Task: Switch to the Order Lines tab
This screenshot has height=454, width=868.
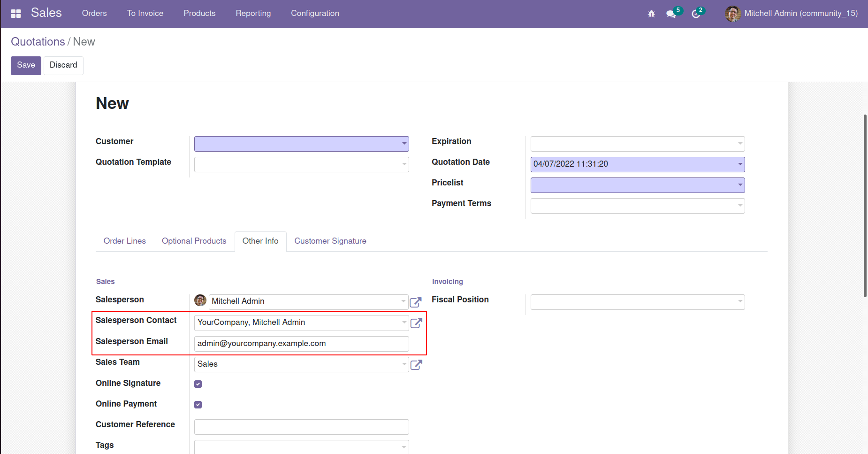Action: tap(124, 241)
